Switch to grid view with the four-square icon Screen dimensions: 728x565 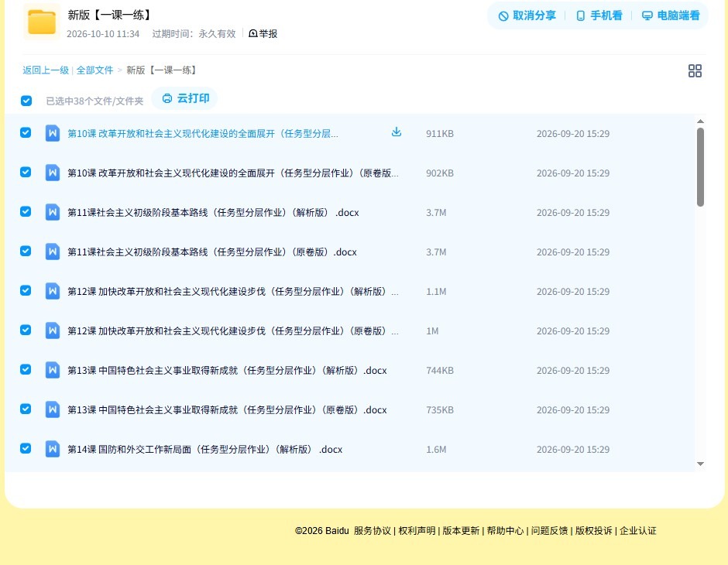[x=695, y=70]
